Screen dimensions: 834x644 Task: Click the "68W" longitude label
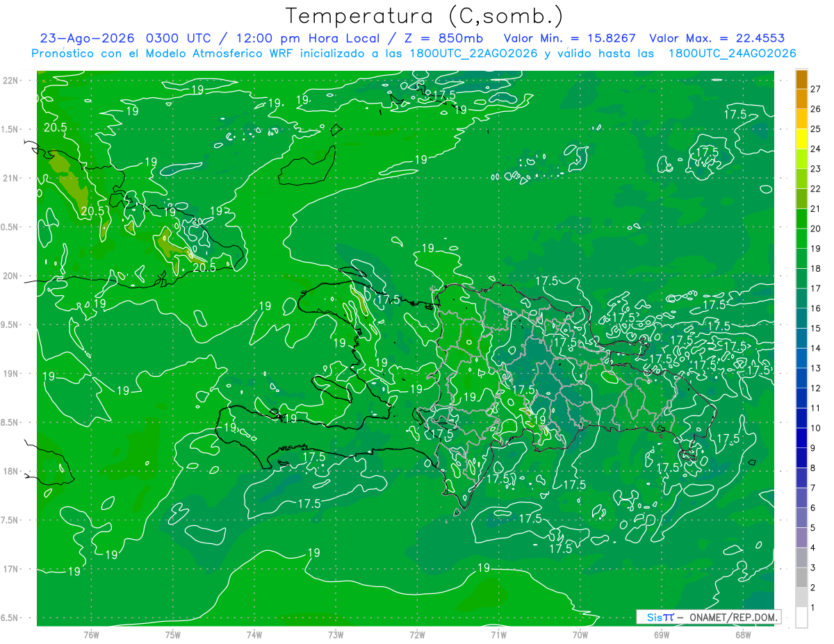[742, 634]
